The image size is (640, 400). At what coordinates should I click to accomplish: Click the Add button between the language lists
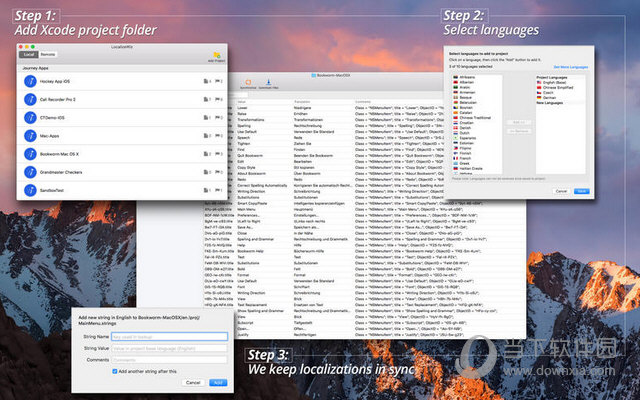pos(519,122)
